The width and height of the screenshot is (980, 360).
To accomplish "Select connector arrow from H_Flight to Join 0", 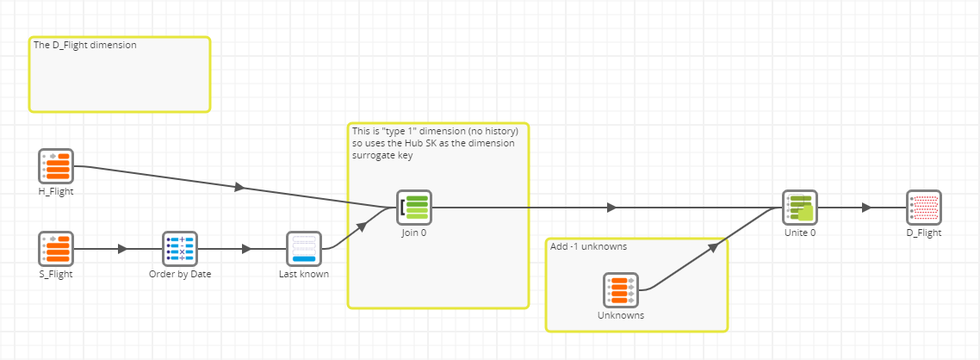I will (x=239, y=187).
